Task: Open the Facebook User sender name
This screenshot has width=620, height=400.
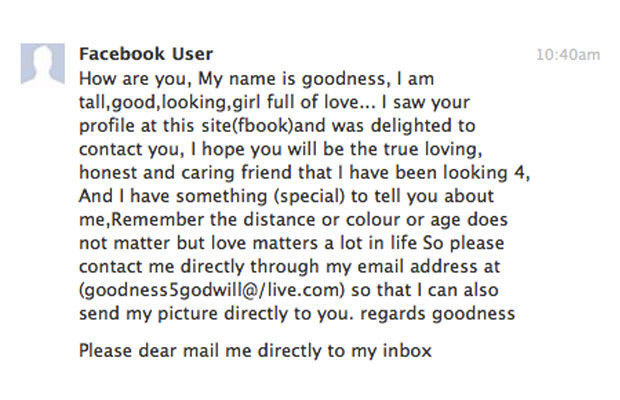Action: tap(146, 54)
